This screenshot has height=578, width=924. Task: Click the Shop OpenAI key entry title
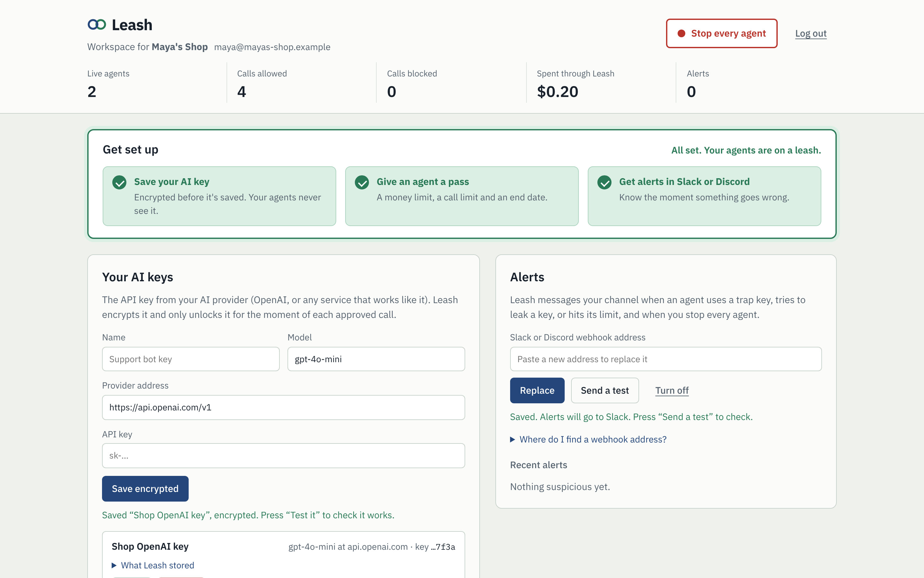(x=150, y=546)
